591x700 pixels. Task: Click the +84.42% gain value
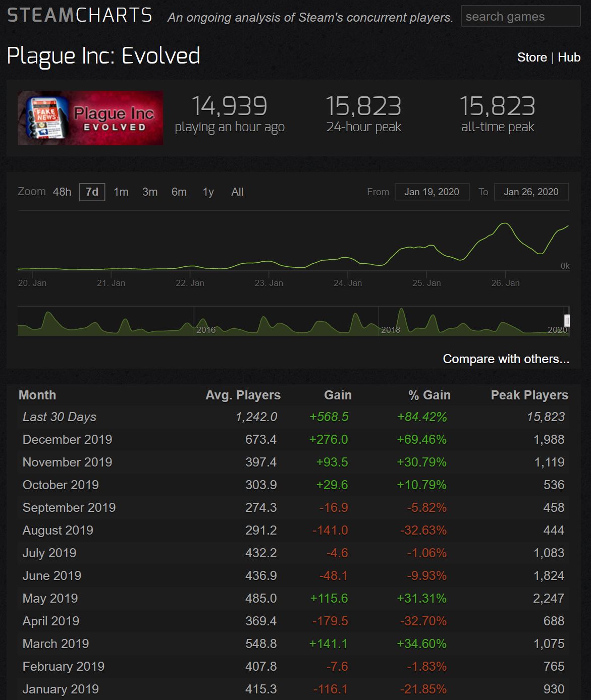pos(422,417)
